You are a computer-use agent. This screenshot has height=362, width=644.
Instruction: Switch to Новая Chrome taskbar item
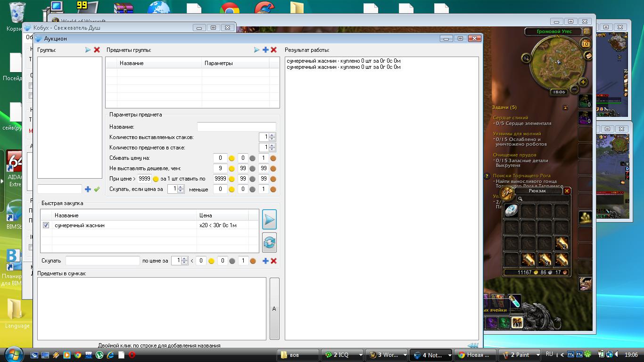pos(474,355)
